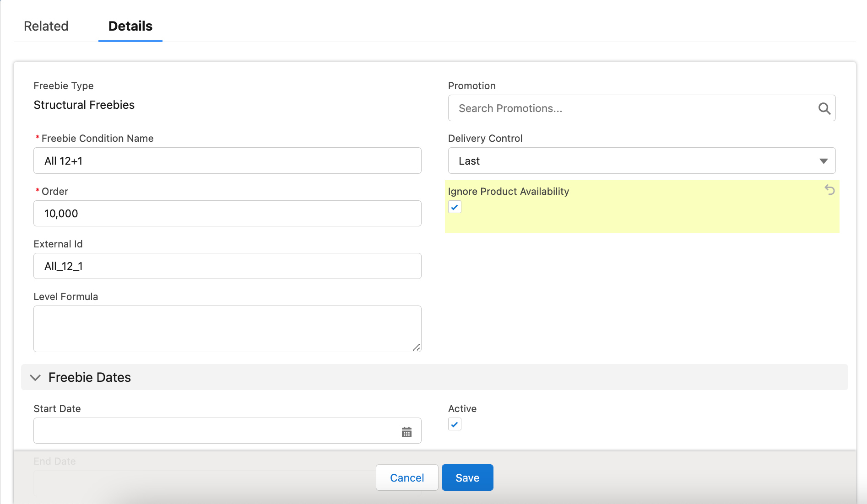Image resolution: width=867 pixels, height=504 pixels.
Task: Toggle the Active checkbox
Action: point(455,424)
